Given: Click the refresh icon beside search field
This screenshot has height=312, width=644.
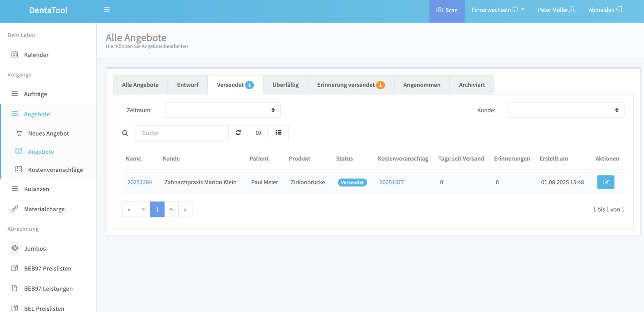Looking at the screenshot, I should click(x=238, y=133).
